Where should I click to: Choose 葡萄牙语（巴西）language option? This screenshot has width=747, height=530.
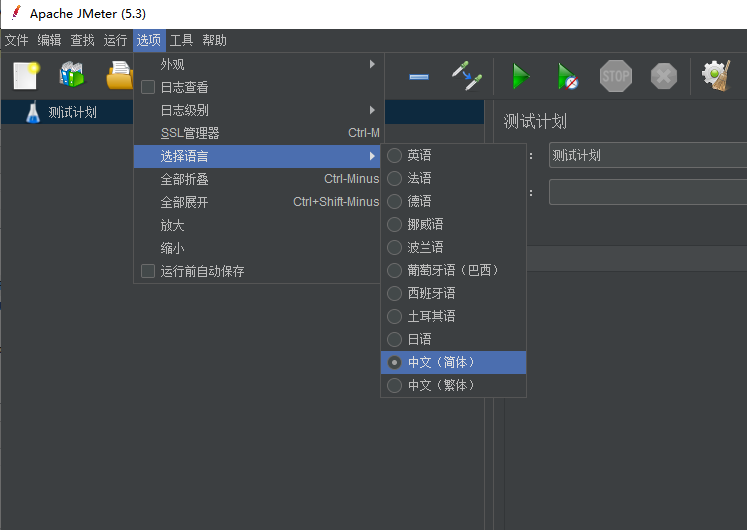click(454, 270)
